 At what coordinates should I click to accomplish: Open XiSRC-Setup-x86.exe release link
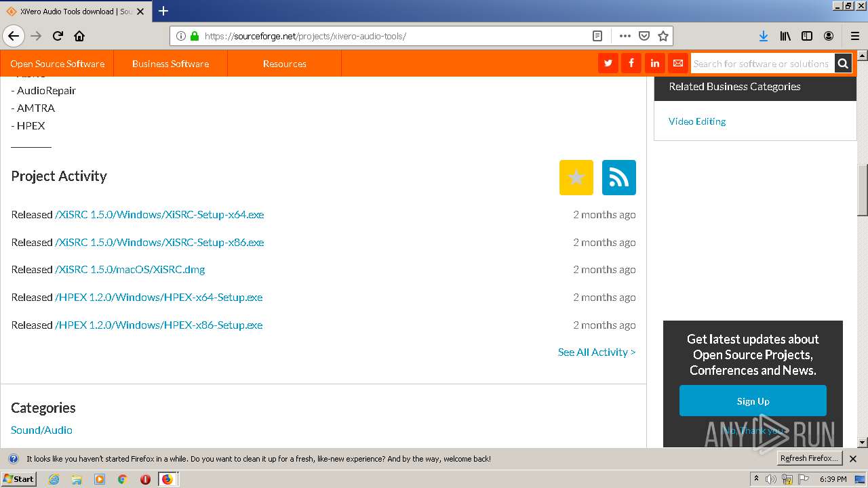click(159, 242)
